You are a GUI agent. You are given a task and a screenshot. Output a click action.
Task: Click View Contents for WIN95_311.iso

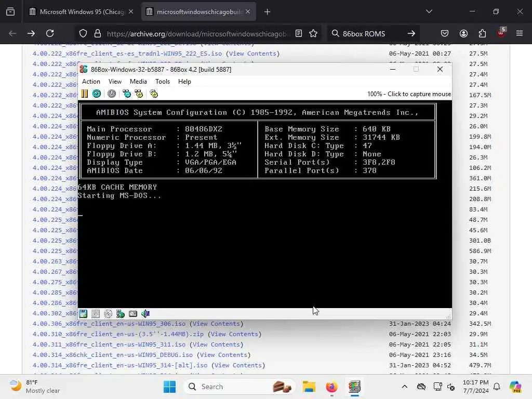(x=216, y=344)
